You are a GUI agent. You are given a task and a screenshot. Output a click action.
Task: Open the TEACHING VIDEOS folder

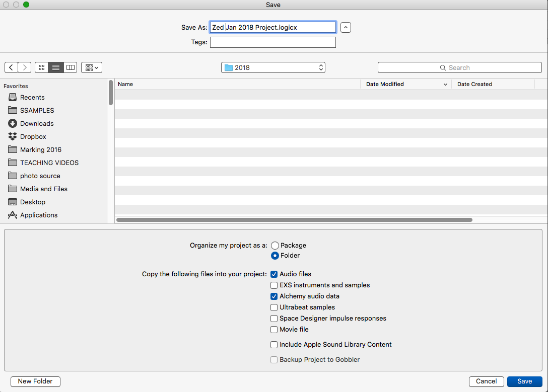pyautogui.click(x=43, y=163)
